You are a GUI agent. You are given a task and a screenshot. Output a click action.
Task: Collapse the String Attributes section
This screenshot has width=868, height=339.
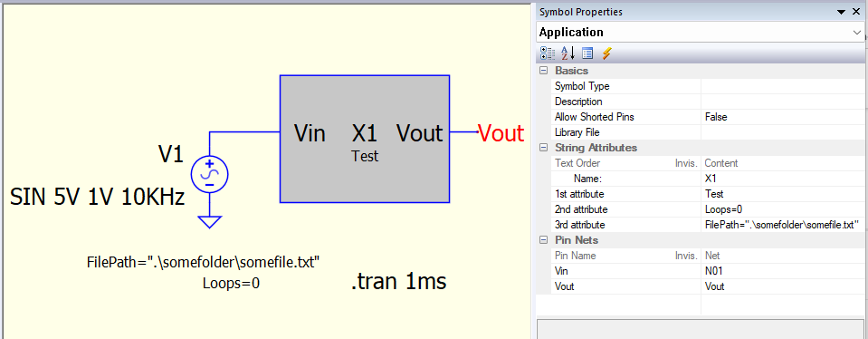pos(544,148)
